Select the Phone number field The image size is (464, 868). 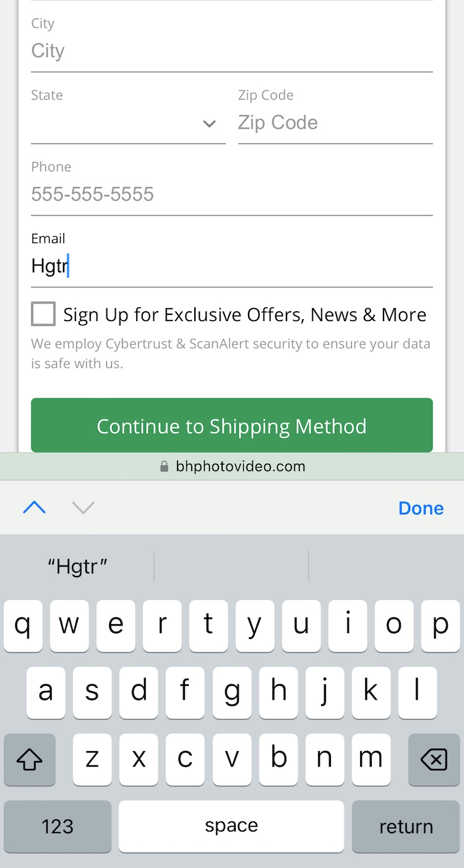coord(231,195)
